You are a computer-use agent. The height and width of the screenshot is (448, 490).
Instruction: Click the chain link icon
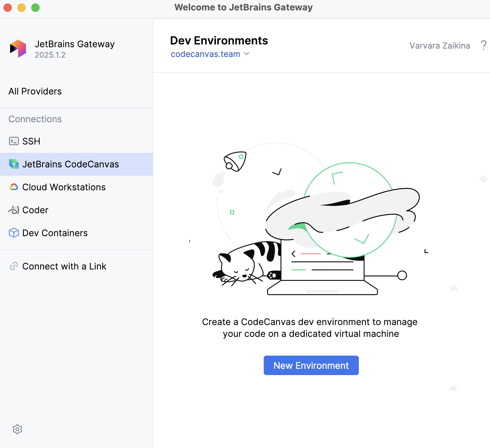[14, 266]
